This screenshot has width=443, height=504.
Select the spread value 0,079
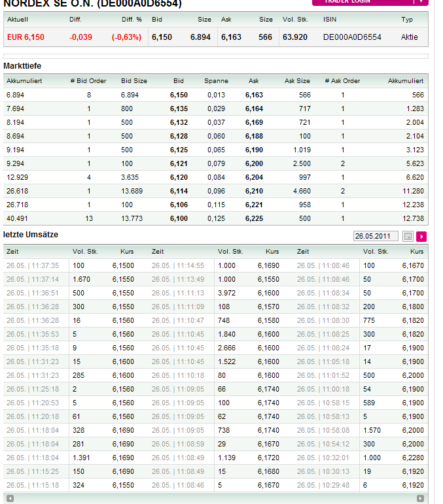tap(216, 163)
